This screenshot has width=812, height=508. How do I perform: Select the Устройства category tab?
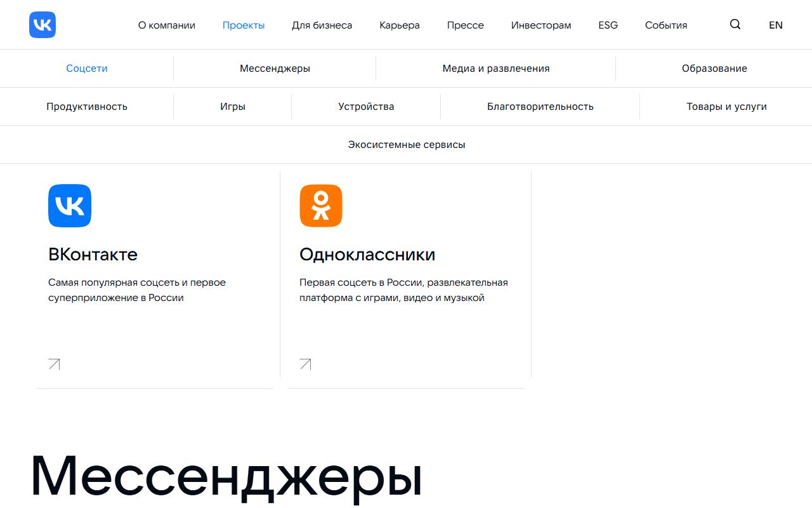point(366,107)
